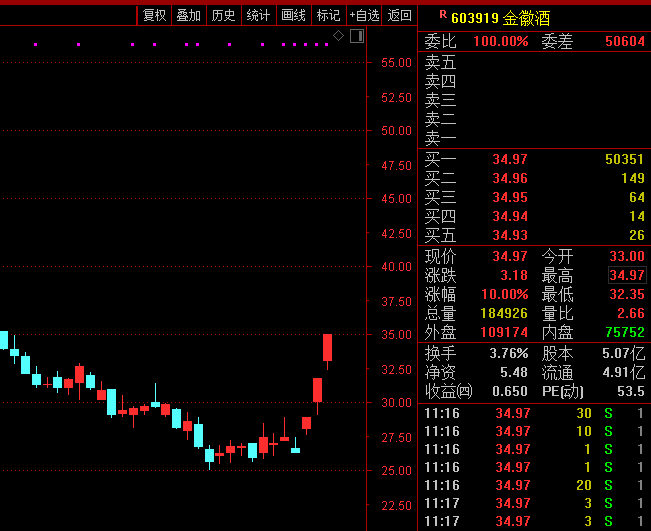Click the 标记 button
This screenshot has width=651, height=531.
pos(328,16)
